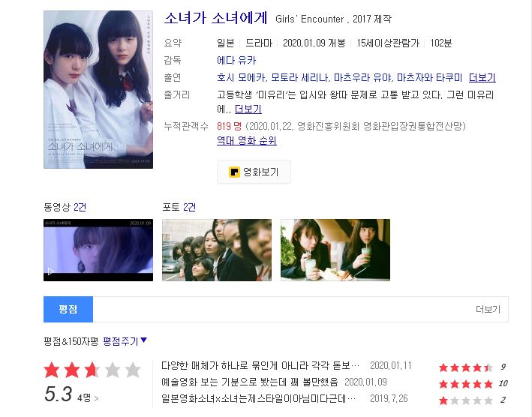532x417 pixels.
Task: Open 역대 영화 순위 link
Action: click(x=247, y=140)
